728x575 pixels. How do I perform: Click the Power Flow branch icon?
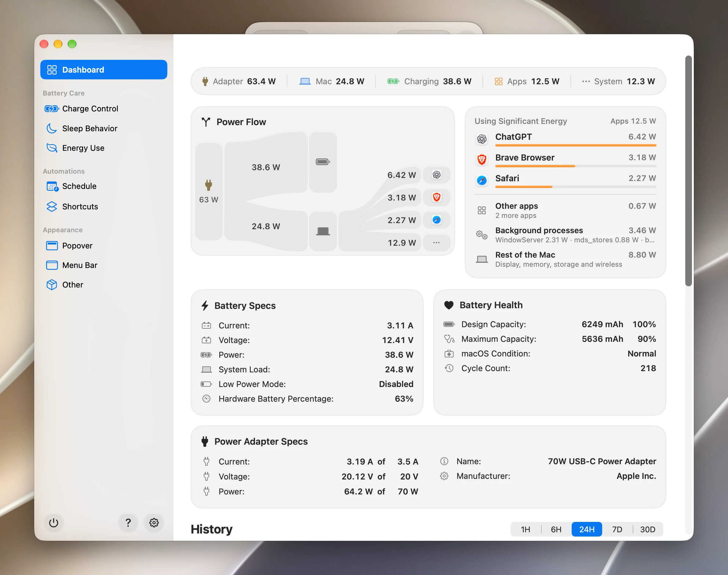click(206, 122)
